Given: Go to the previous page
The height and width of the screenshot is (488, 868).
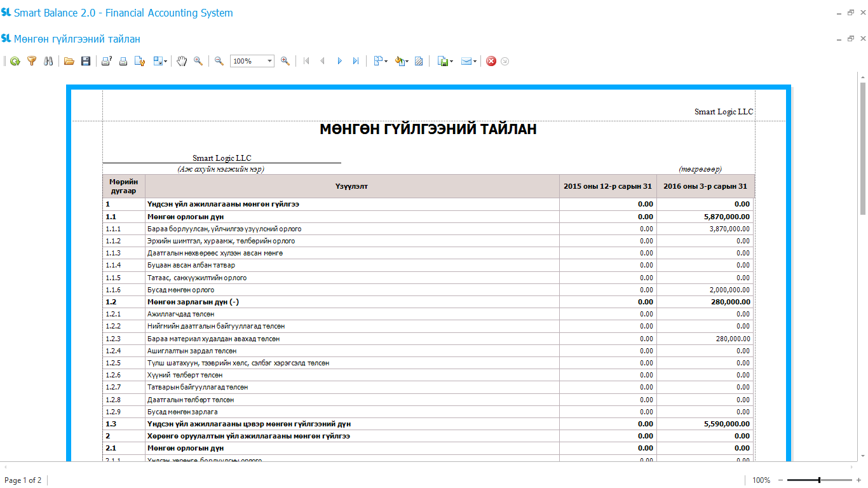Looking at the screenshot, I should click(322, 61).
